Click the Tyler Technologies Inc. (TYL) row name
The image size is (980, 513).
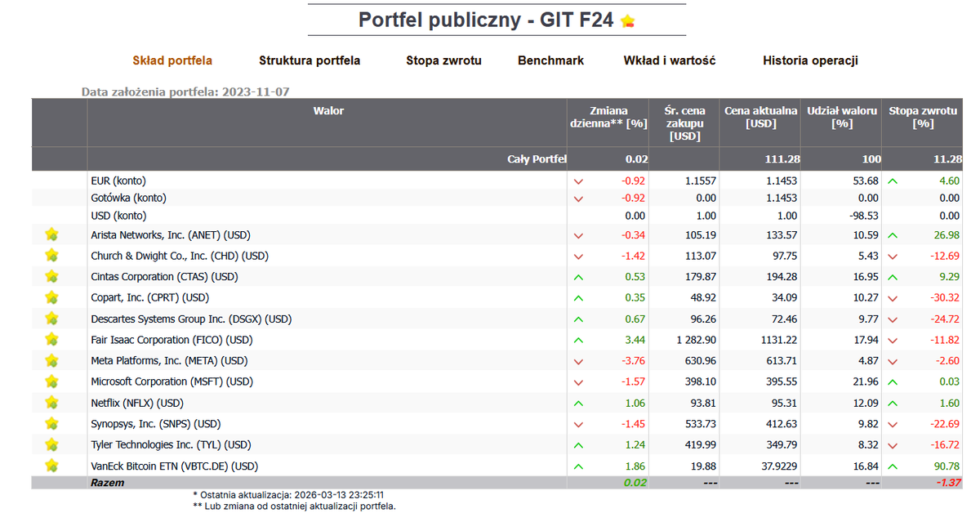click(x=171, y=444)
